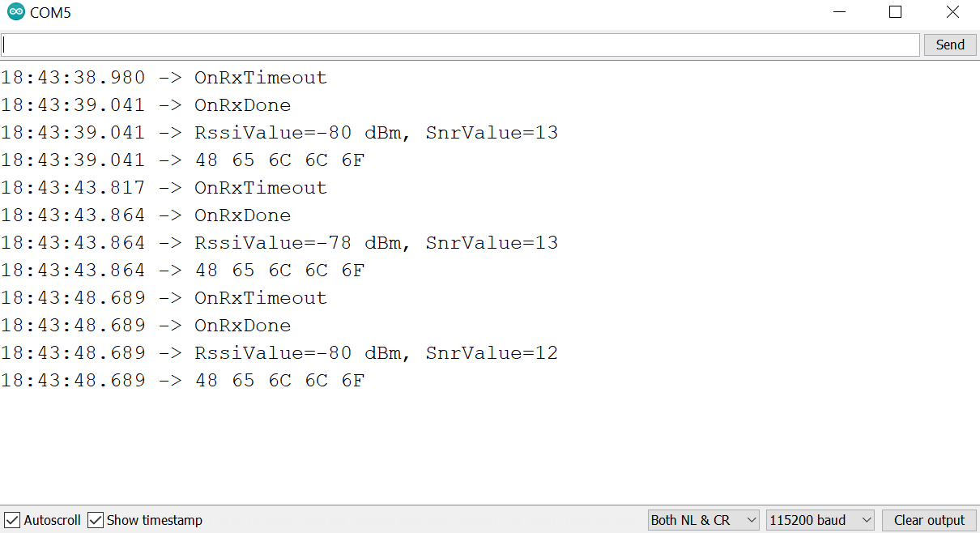Open the Both NL & CR line ending dropdown
The width and height of the screenshot is (980, 533).
click(x=704, y=520)
